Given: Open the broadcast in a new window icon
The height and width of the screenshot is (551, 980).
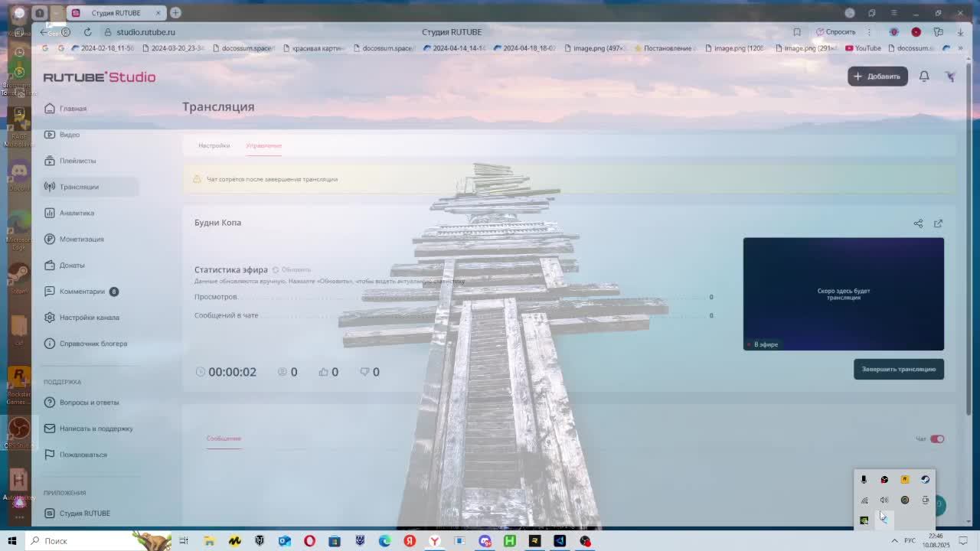Looking at the screenshot, I should pos(938,223).
